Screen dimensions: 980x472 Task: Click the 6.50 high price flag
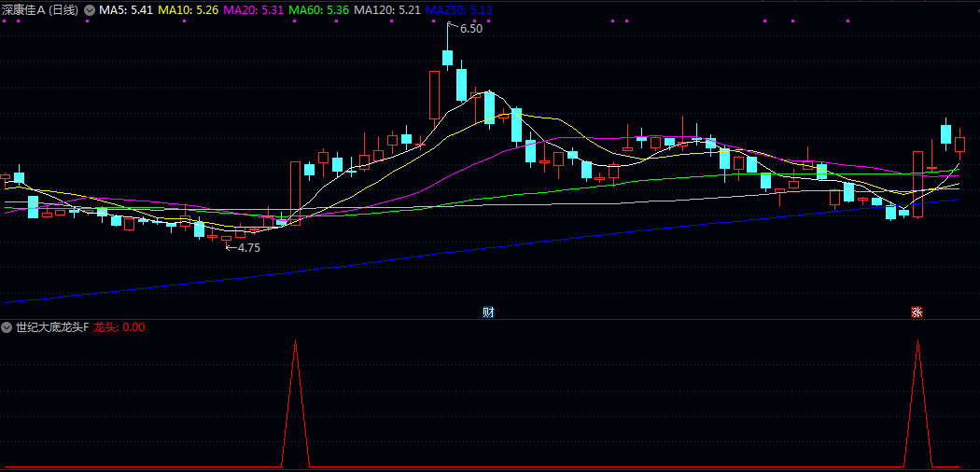pos(469,29)
